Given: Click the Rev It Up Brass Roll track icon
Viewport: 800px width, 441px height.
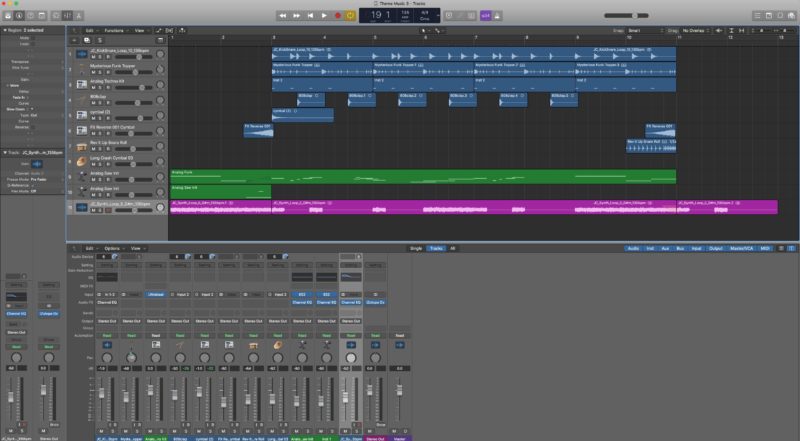Looking at the screenshot, I should click(x=82, y=146).
